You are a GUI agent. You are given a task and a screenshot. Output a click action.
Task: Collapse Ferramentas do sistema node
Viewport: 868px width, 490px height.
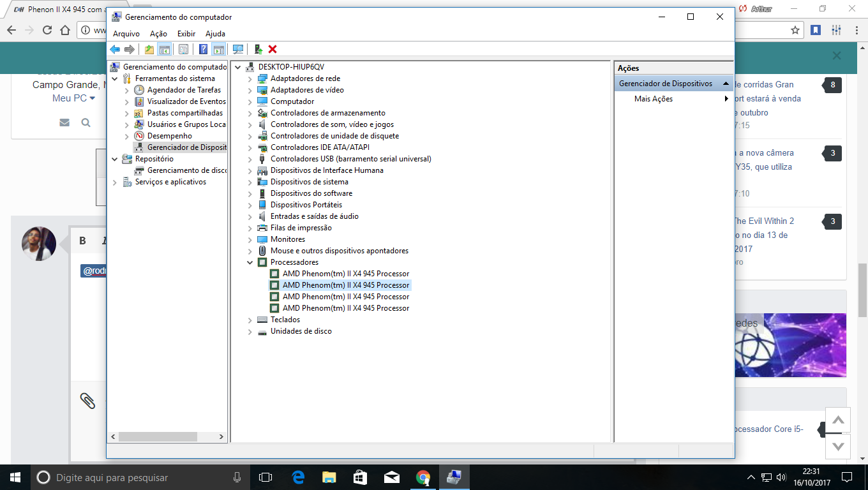(115, 78)
